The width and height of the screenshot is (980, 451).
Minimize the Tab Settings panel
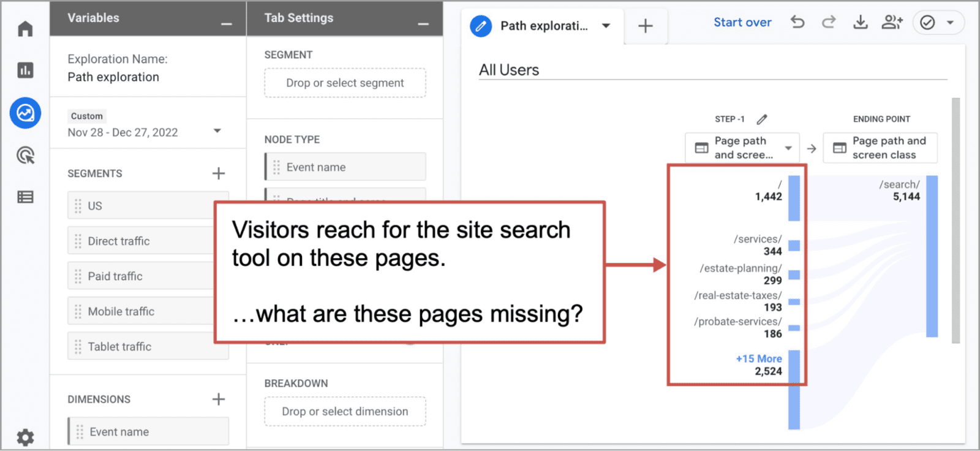click(x=423, y=23)
